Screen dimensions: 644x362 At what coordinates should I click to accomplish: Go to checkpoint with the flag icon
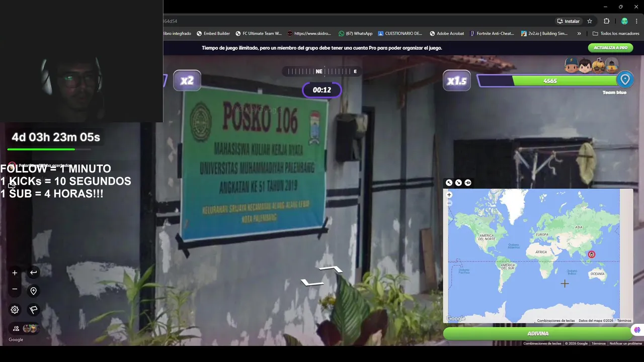click(33, 310)
